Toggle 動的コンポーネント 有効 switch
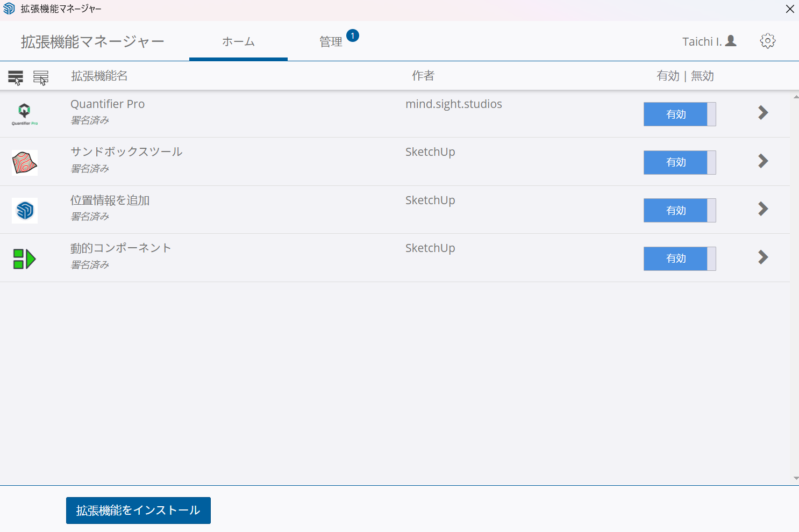This screenshot has width=799, height=532. pos(680,258)
